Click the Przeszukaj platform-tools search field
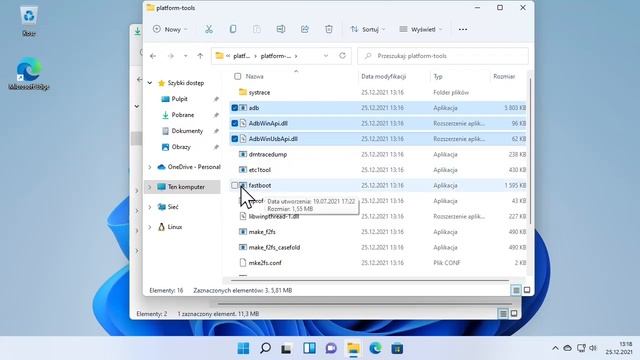The width and height of the screenshot is (640, 360). [x=443, y=56]
